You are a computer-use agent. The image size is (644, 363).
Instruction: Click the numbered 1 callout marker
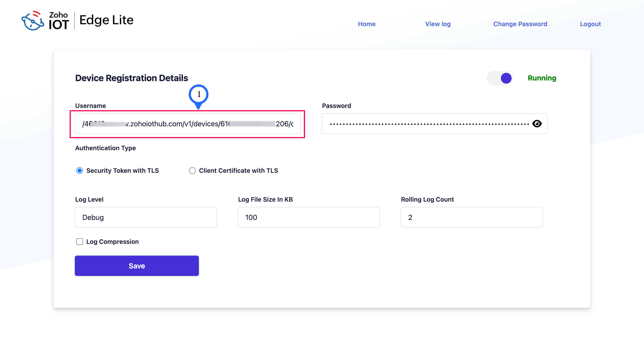[199, 94]
